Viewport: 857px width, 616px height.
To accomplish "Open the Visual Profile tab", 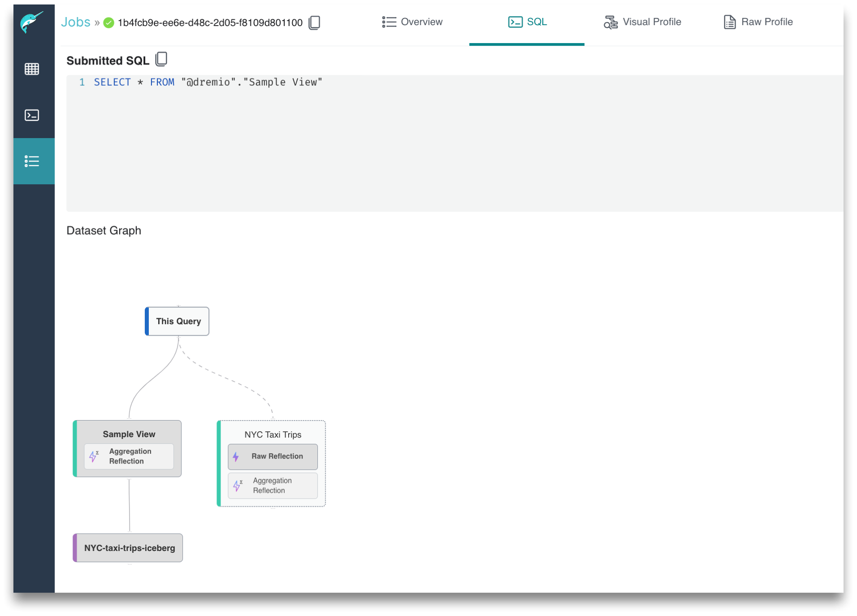I will pos(642,22).
